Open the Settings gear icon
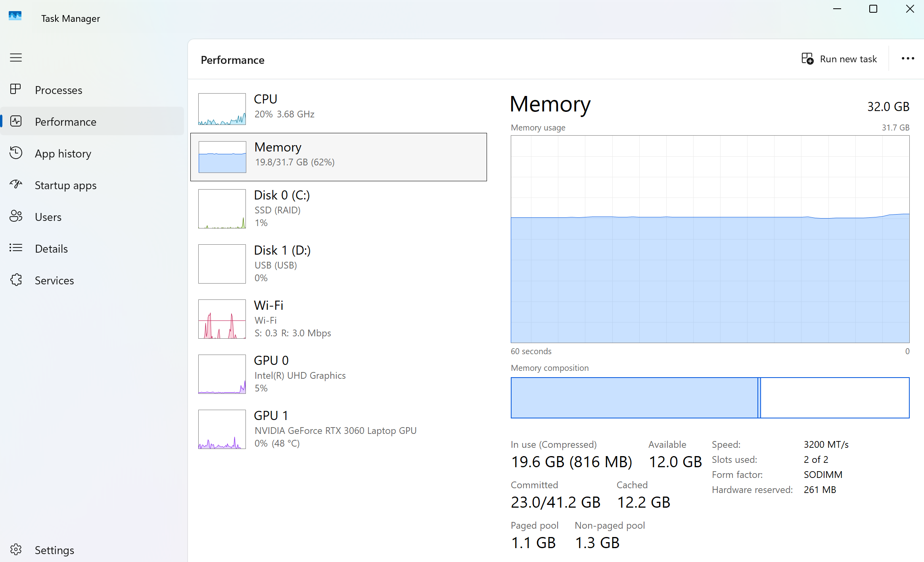This screenshot has width=924, height=562. (16, 550)
